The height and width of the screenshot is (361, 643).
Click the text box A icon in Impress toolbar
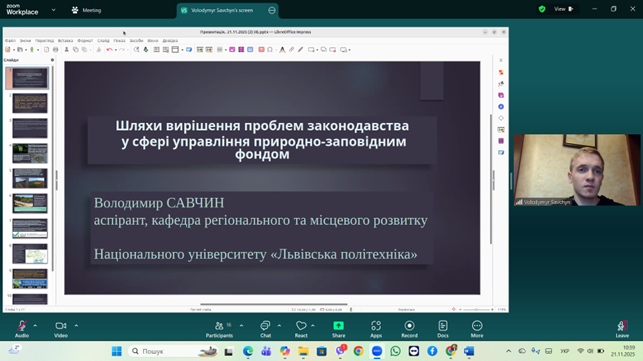(x=282, y=50)
